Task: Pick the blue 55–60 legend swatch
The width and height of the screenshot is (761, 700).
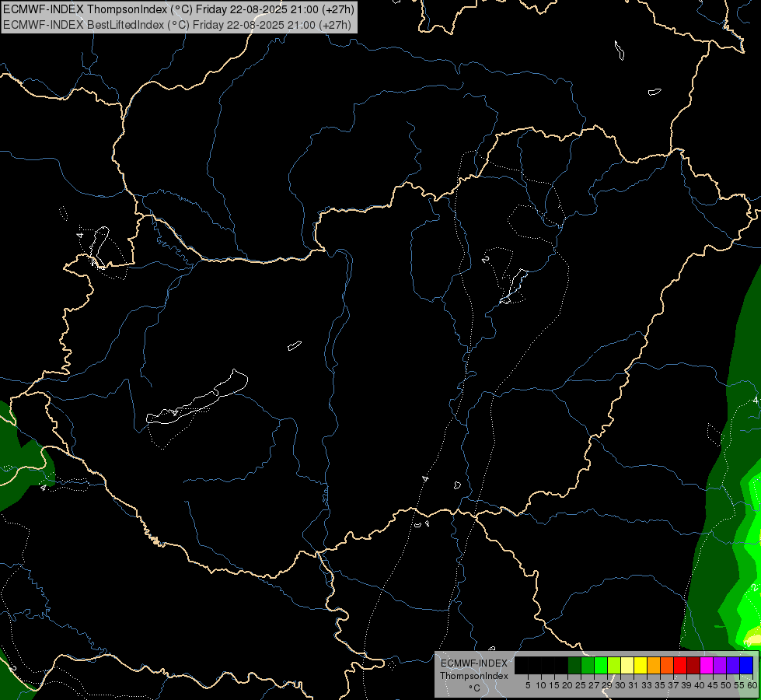Action: click(x=746, y=665)
